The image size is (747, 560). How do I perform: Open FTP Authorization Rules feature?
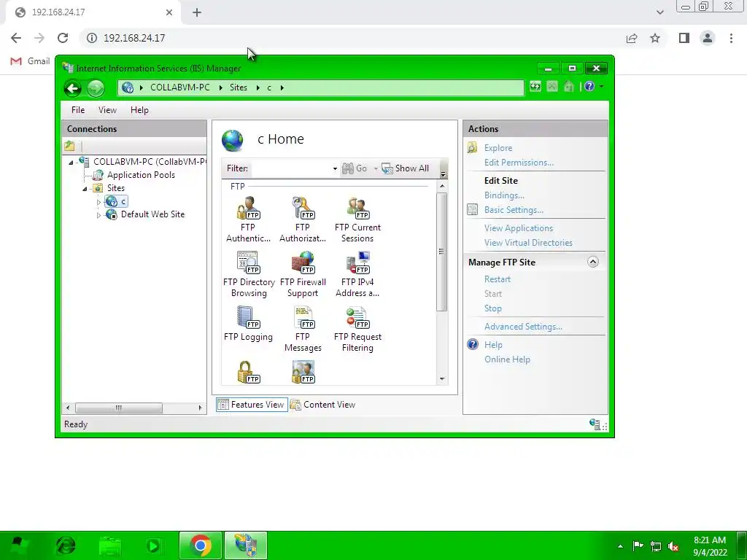click(303, 219)
